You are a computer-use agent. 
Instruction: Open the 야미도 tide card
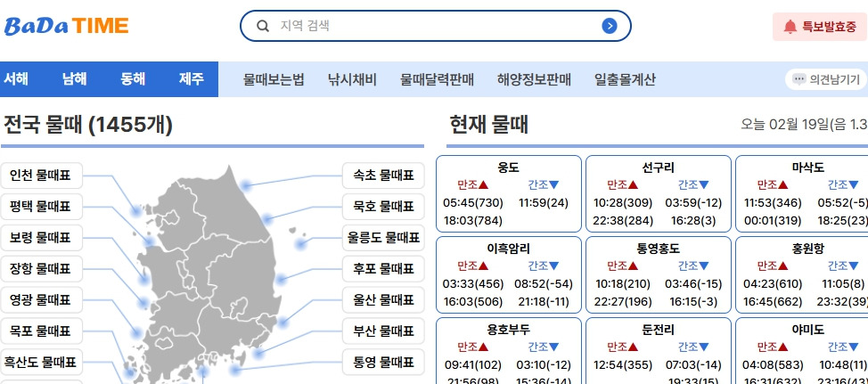(x=802, y=351)
